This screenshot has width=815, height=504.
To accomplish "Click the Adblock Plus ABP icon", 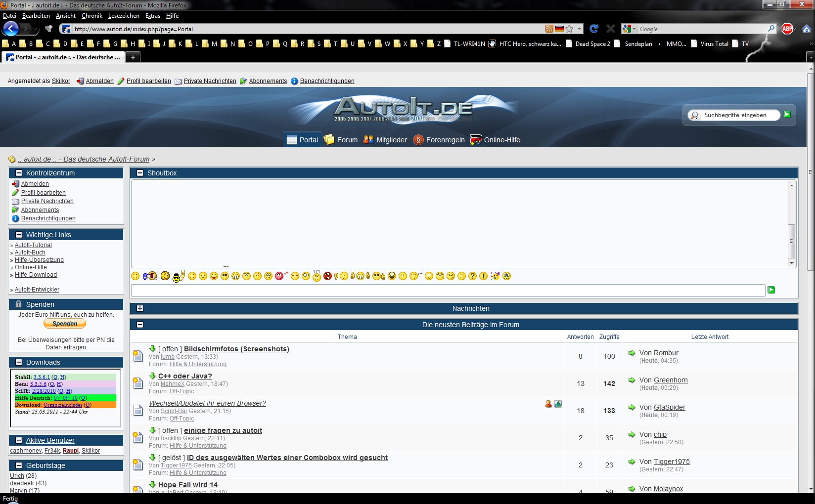I will pyautogui.click(x=787, y=29).
